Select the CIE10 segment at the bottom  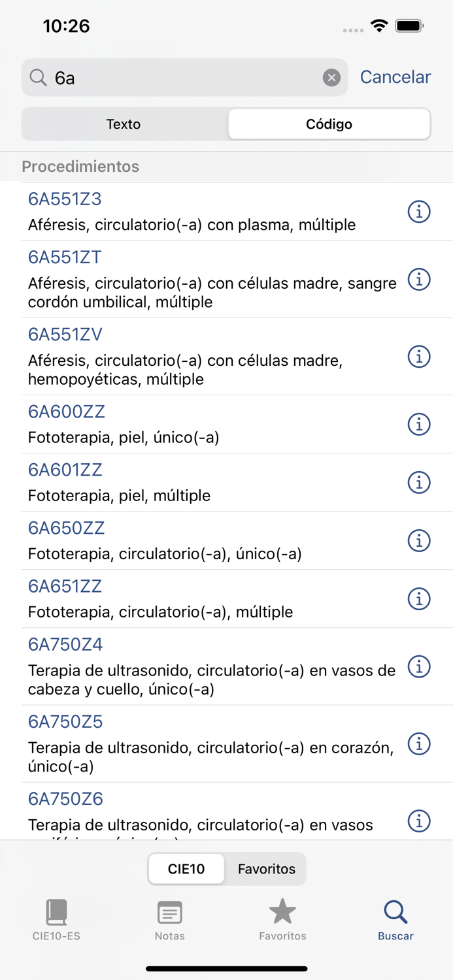(x=186, y=869)
